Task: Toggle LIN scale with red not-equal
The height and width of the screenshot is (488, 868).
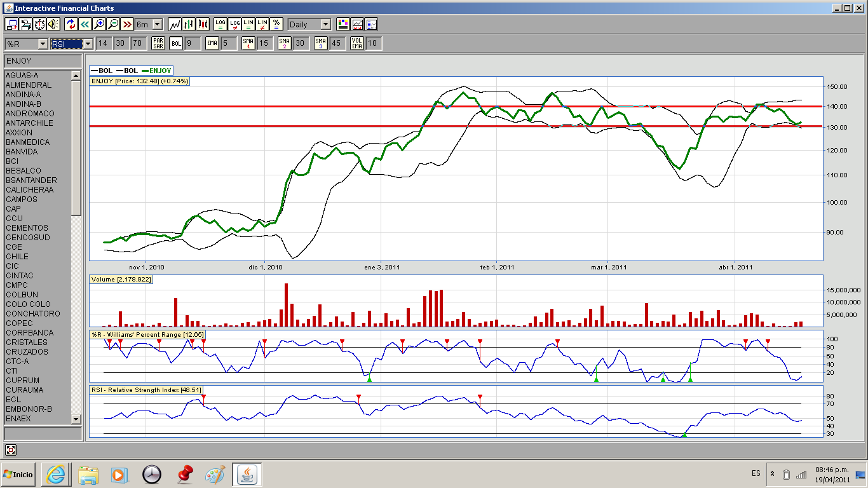Action: [262, 24]
